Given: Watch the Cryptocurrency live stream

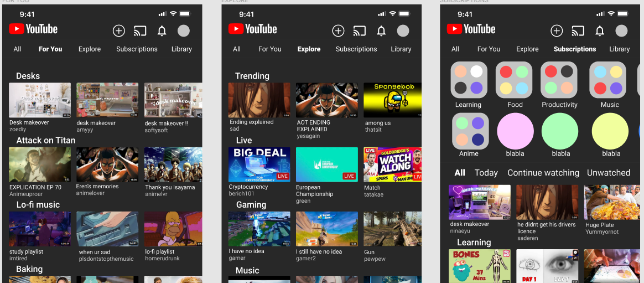Looking at the screenshot, I should pyautogui.click(x=259, y=164).
